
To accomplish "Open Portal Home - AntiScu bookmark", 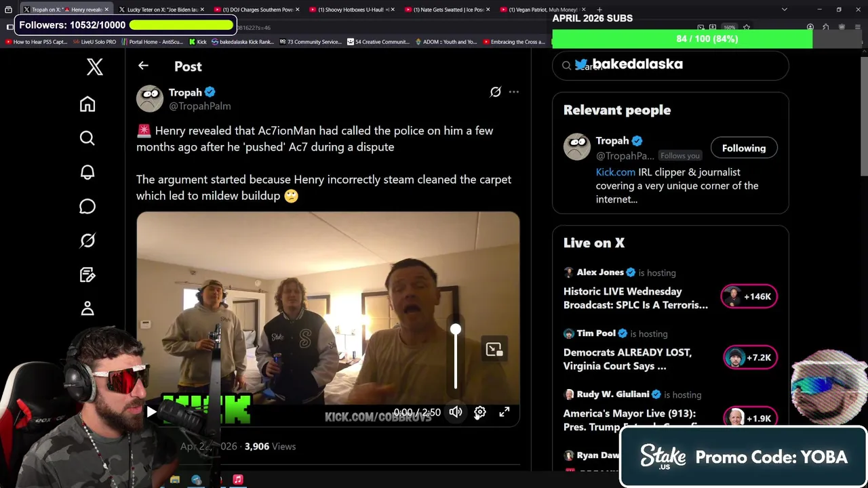I will click(152, 42).
